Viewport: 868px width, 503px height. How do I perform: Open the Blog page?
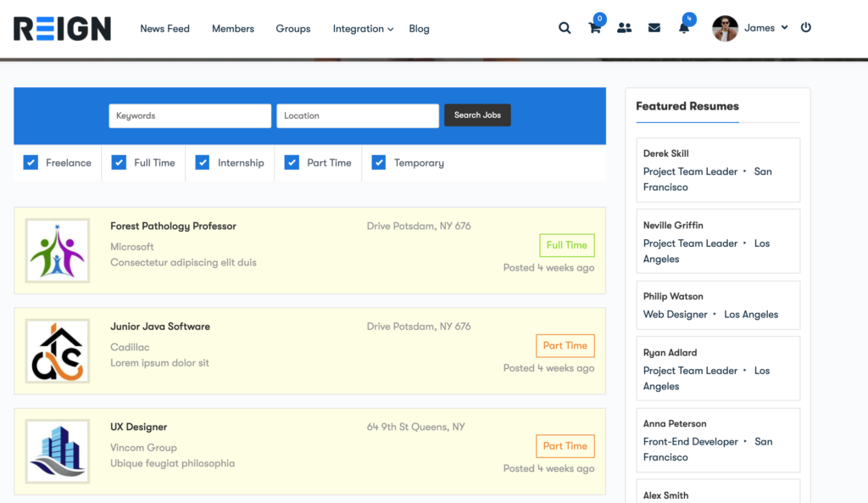click(419, 29)
